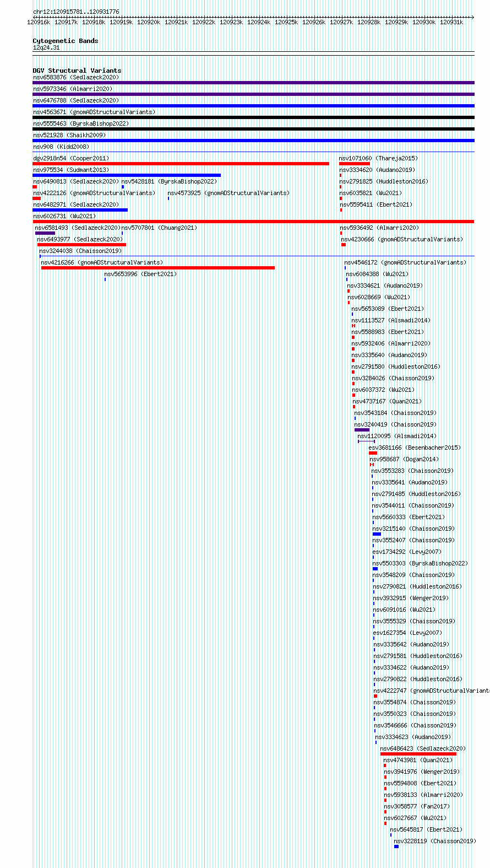Click nsv1071060 (Thareja2015) label
This screenshot has height=868, width=490.
tap(378, 159)
